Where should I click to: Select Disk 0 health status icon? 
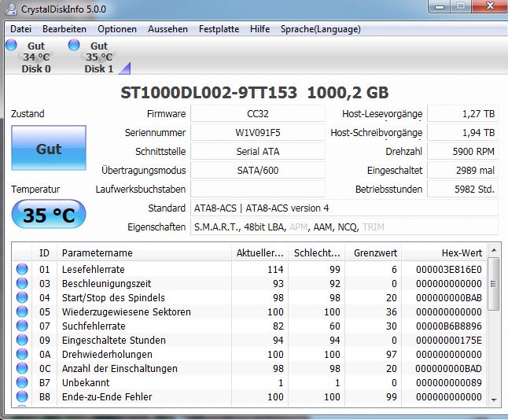pyautogui.click(x=11, y=45)
